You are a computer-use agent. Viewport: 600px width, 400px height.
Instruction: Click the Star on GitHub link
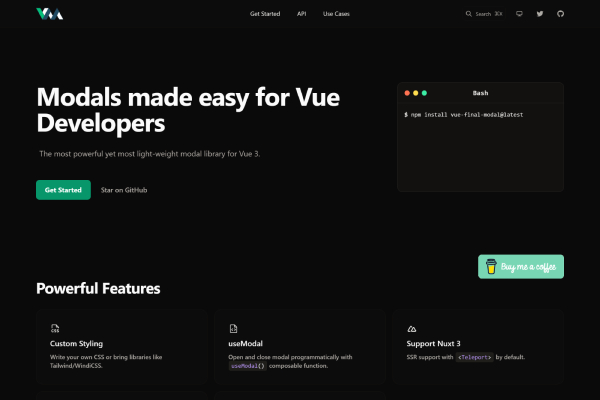[124, 190]
